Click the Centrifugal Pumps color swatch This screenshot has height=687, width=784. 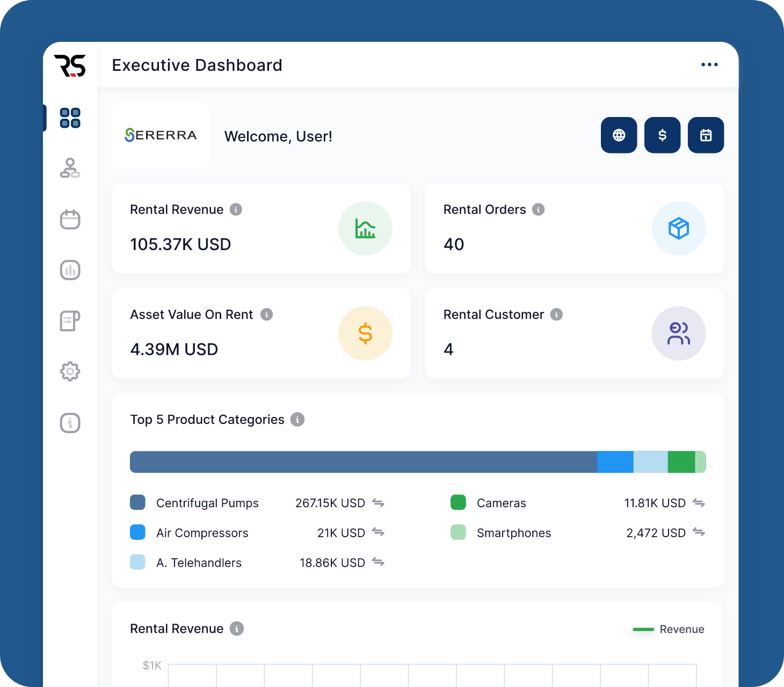(x=137, y=502)
